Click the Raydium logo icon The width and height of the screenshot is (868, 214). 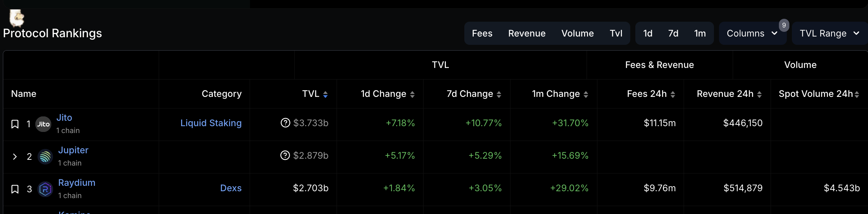pyautogui.click(x=45, y=189)
